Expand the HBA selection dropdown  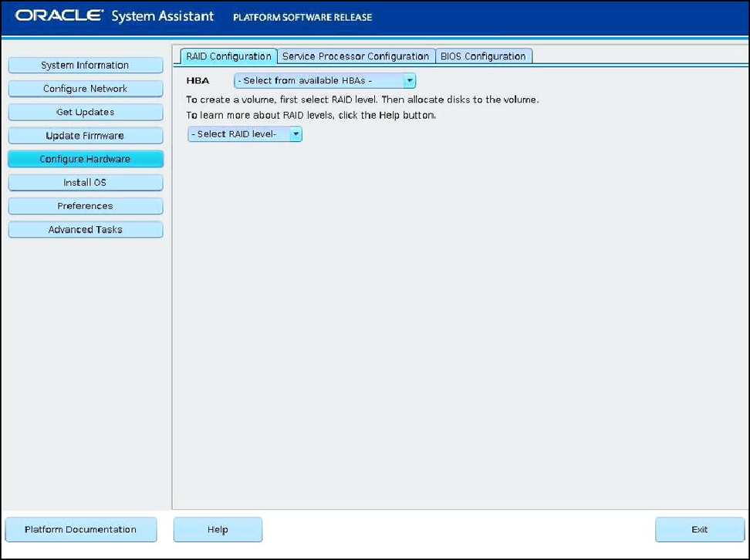[x=325, y=81]
